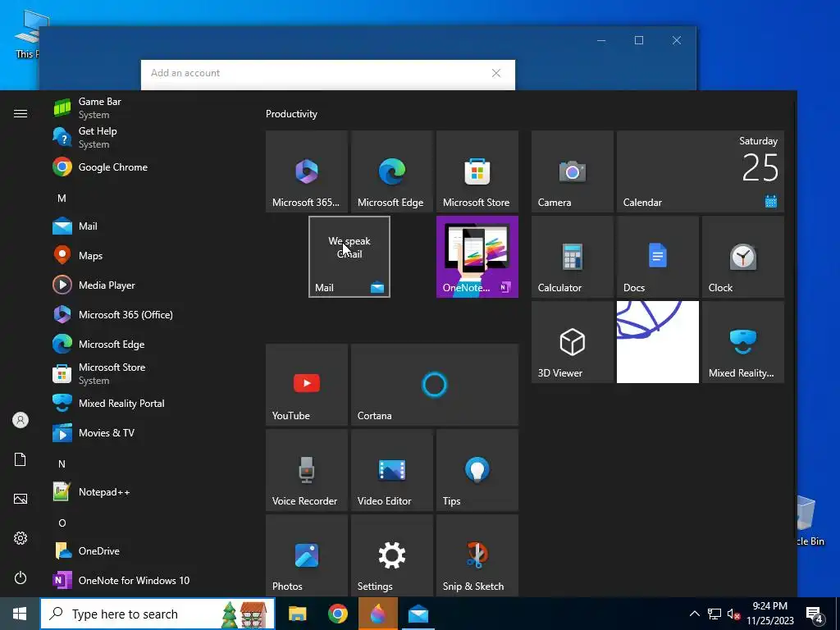Open the user account icon in Start sidebar

[x=21, y=420]
